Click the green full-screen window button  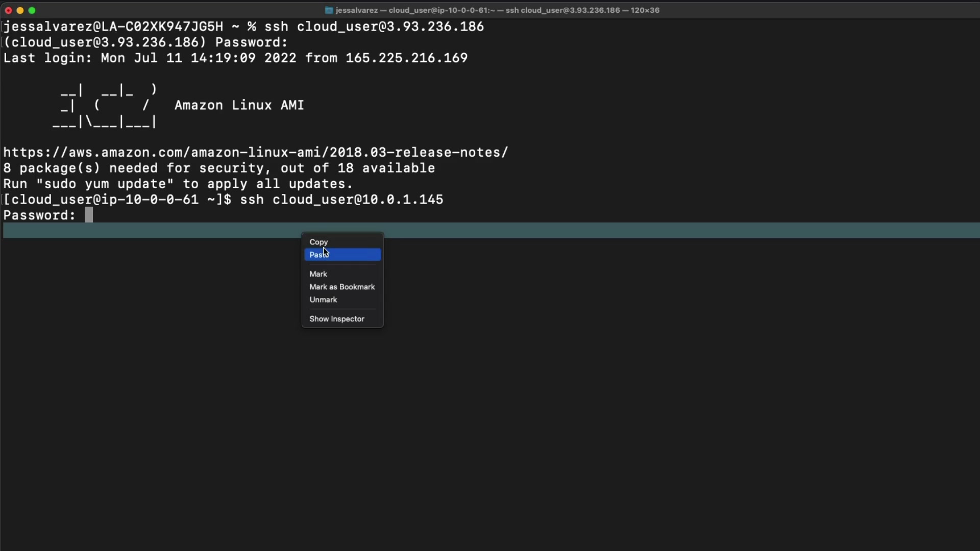click(32, 10)
